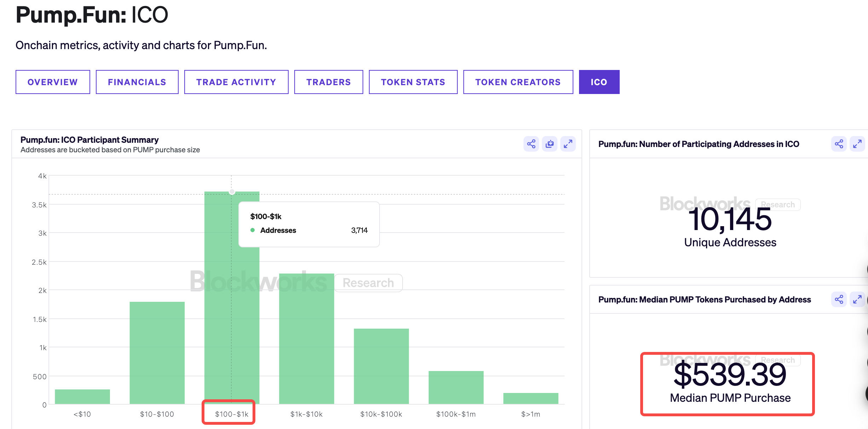Screen dimensions: 868x429
Task: Click the $100k-$1m bucket bar
Action: (456, 387)
